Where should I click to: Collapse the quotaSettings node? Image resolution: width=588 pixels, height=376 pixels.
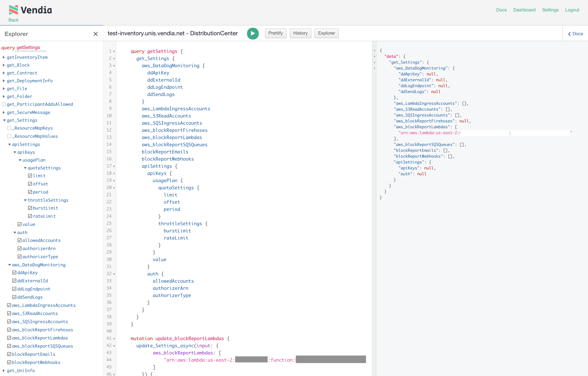tap(25, 168)
